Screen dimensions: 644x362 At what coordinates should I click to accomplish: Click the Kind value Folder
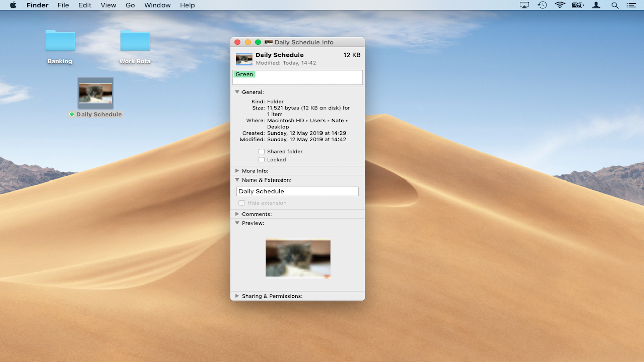(275, 102)
